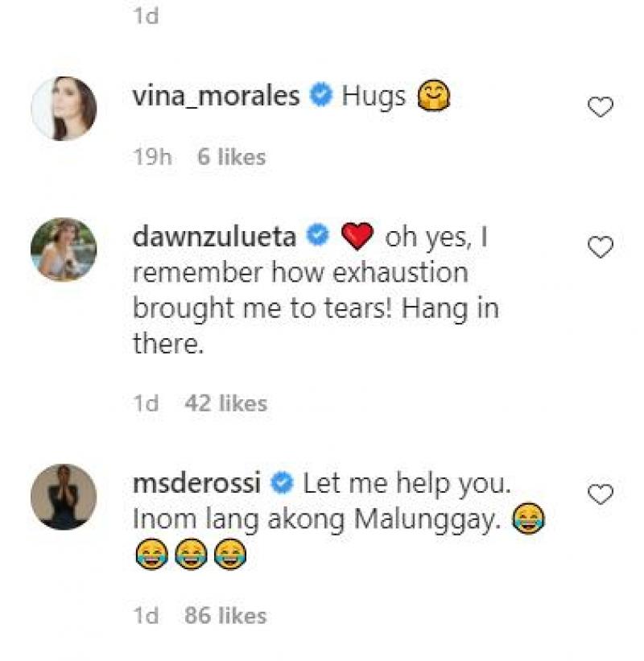Screen dimensions: 644x661
Task: Click the msderossi profile avatar
Action: point(64,497)
